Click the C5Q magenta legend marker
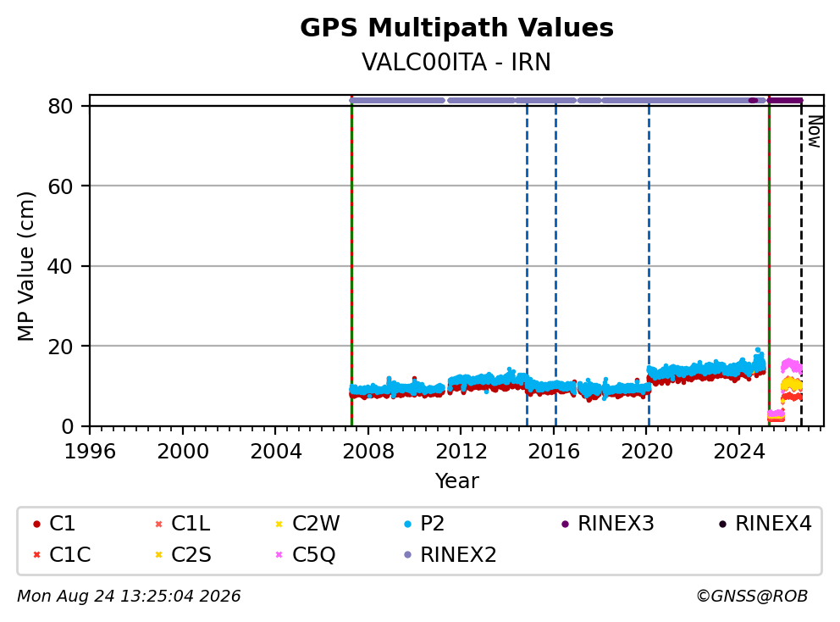Image resolution: width=840 pixels, height=622 pixels. pyautogui.click(x=279, y=554)
